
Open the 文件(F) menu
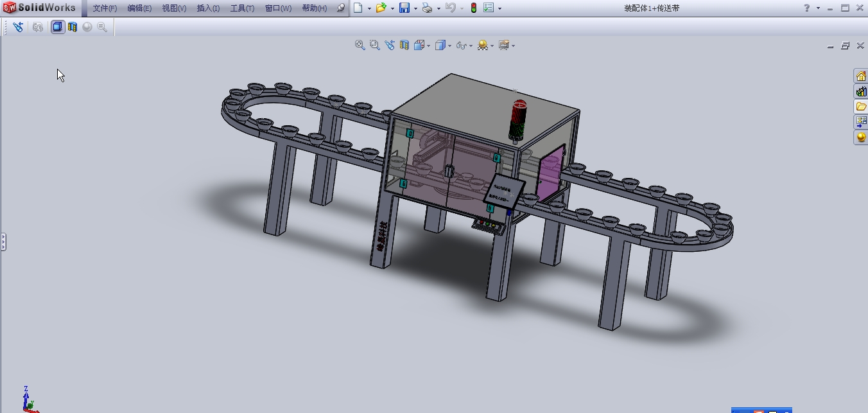coord(105,8)
